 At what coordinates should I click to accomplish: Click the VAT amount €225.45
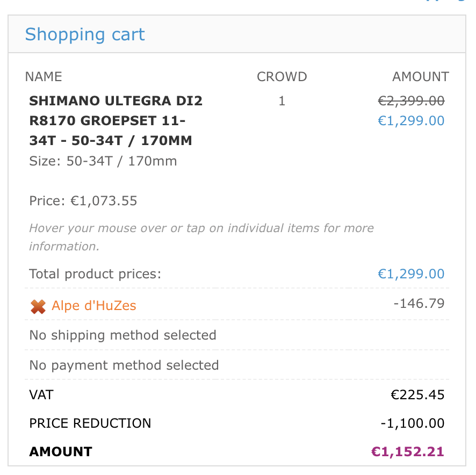[x=417, y=395]
